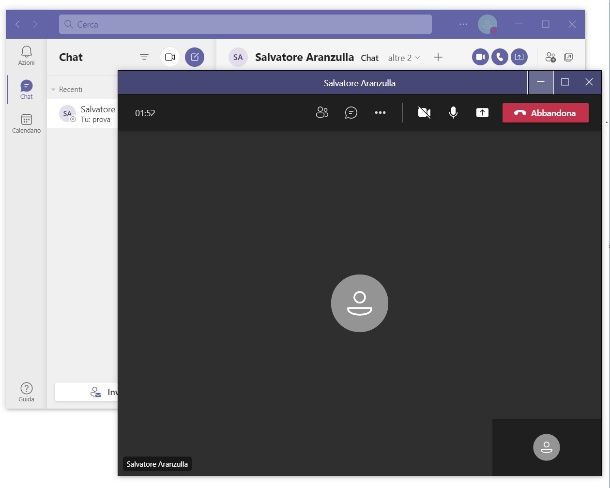Open the three-dots settings menu in Teams title bar
Screen dimensions: 610x488
point(463,24)
